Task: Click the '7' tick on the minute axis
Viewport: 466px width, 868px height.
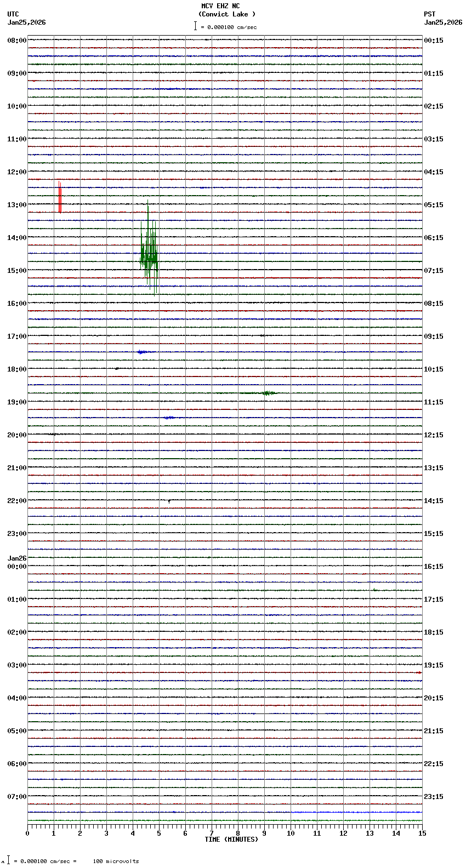Action: coord(212,833)
